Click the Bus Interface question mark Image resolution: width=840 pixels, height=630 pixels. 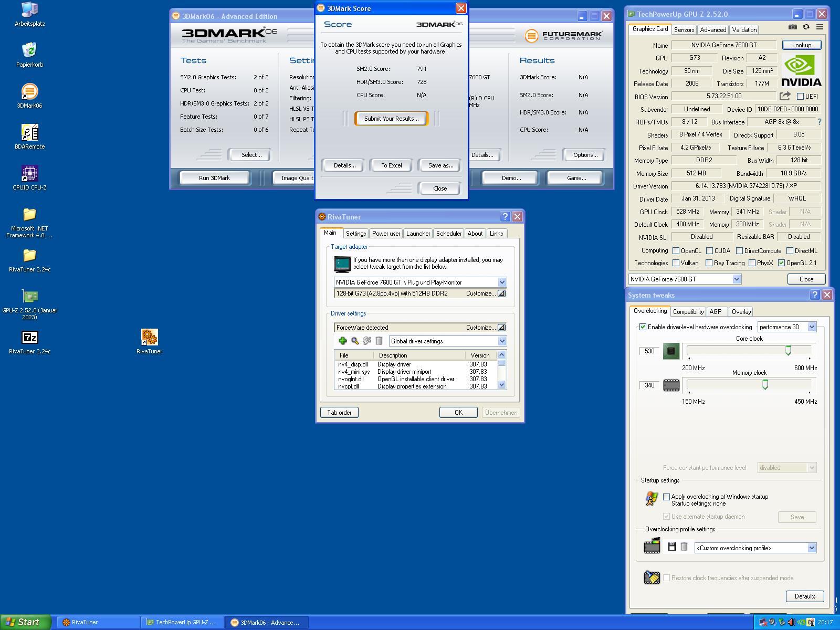(819, 122)
